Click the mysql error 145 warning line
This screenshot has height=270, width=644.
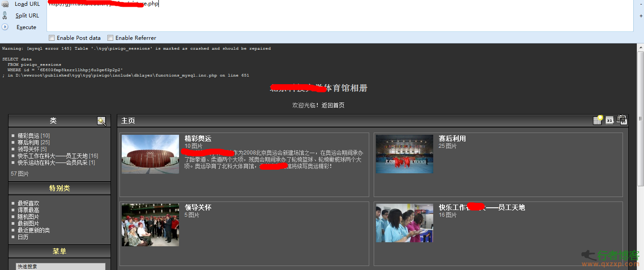point(136,48)
